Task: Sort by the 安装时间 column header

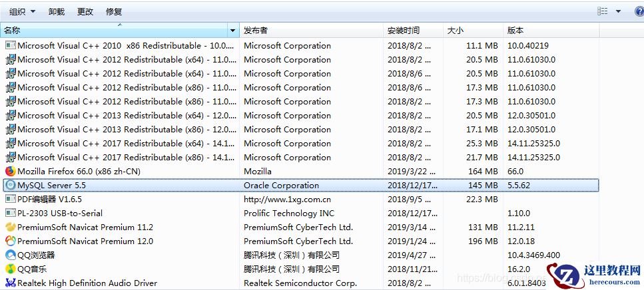Action: [x=404, y=31]
